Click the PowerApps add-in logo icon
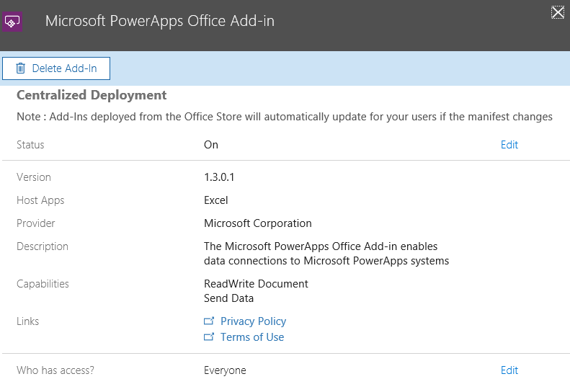570x392 pixels. tap(12, 22)
